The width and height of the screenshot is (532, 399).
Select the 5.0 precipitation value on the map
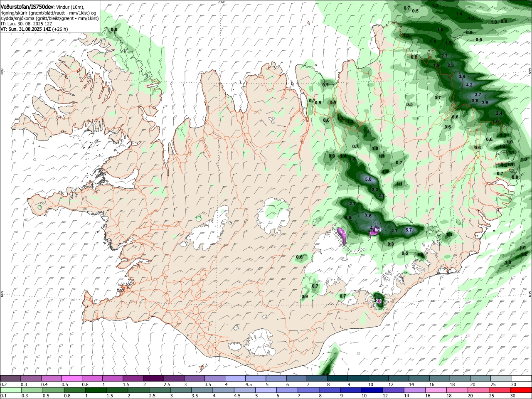(368, 180)
